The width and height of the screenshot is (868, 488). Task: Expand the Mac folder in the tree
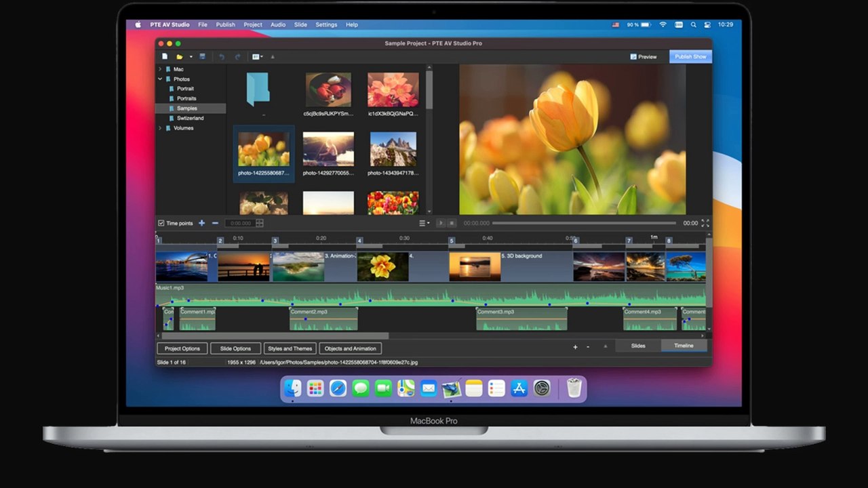click(x=160, y=69)
